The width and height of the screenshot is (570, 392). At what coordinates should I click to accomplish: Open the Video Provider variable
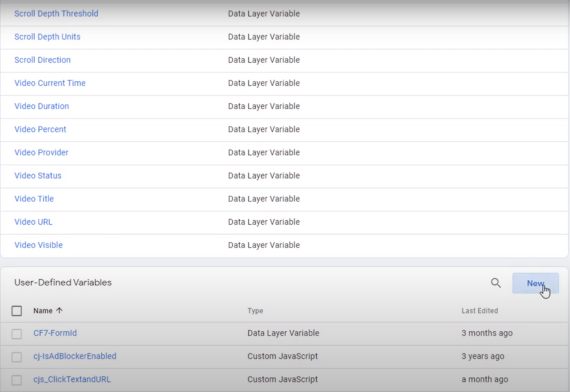click(x=41, y=152)
